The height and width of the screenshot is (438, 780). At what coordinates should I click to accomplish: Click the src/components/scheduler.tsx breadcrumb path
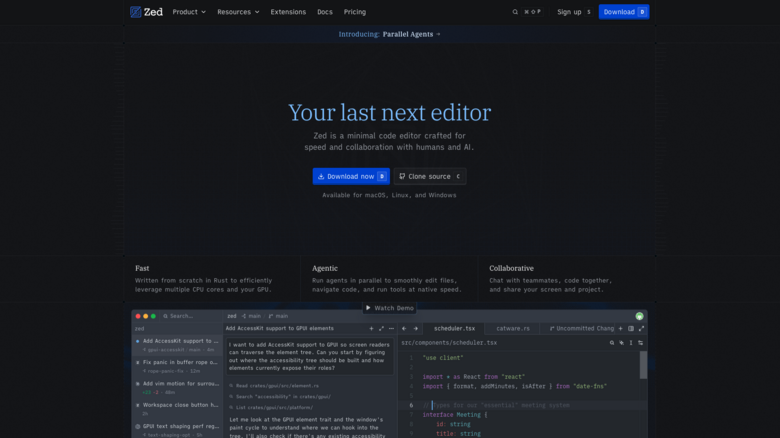click(x=449, y=343)
